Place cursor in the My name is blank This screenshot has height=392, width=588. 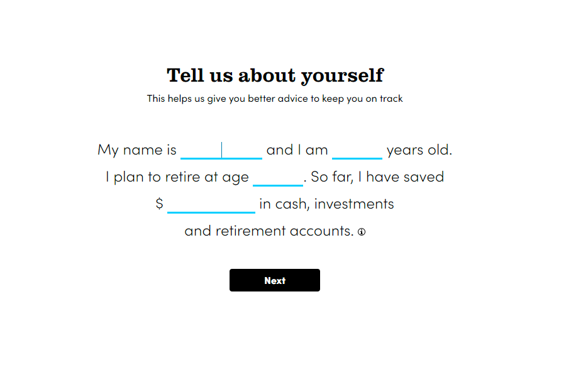(221, 150)
